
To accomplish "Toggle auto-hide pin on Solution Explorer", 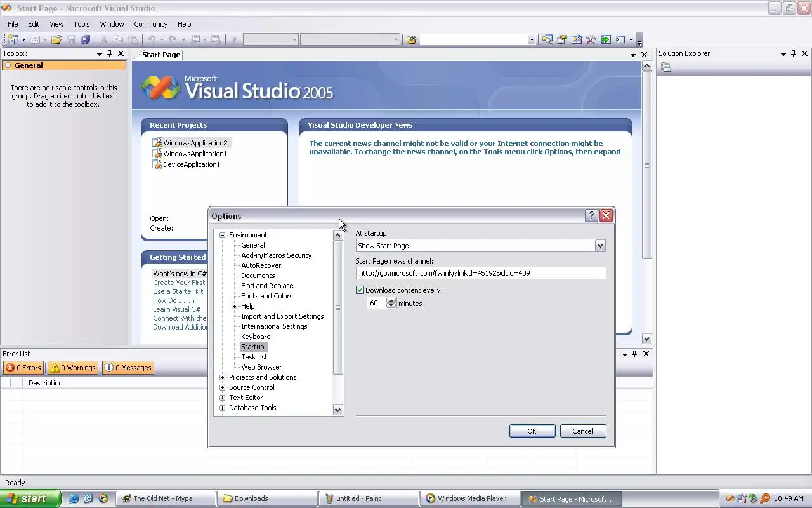I will click(793, 53).
